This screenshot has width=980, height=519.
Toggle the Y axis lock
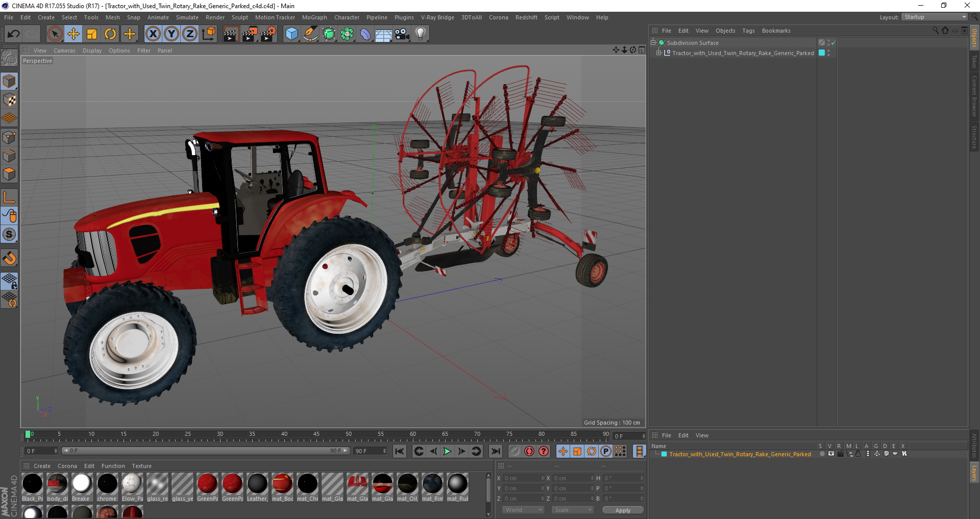click(x=171, y=34)
